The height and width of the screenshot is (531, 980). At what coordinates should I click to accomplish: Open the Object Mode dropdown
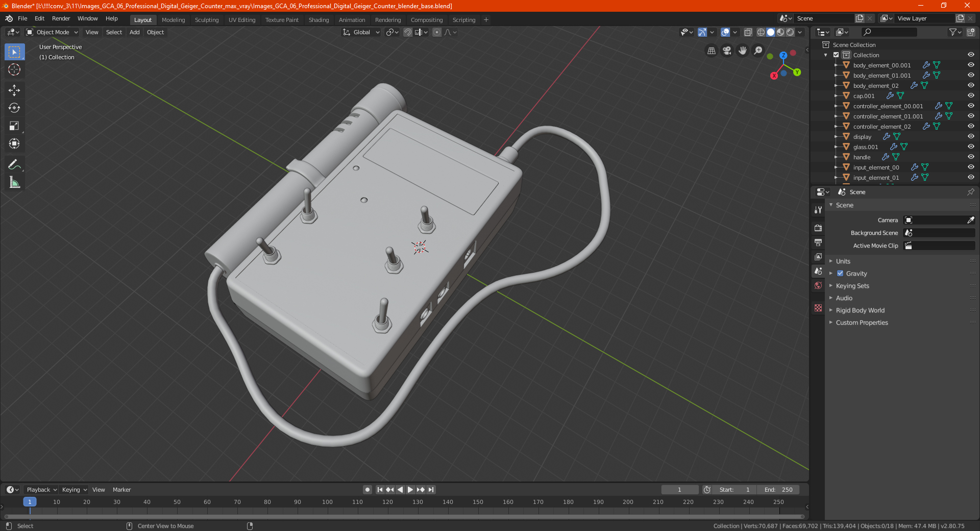(x=52, y=32)
